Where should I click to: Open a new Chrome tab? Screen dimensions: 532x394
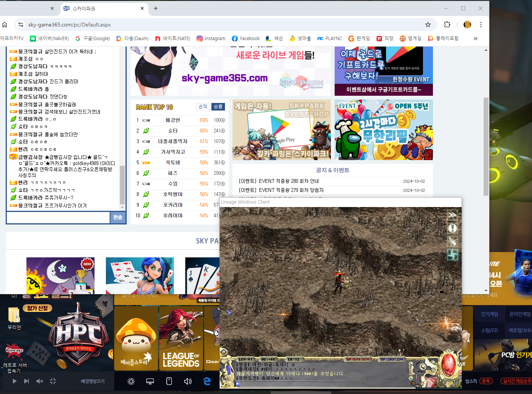click(x=156, y=8)
